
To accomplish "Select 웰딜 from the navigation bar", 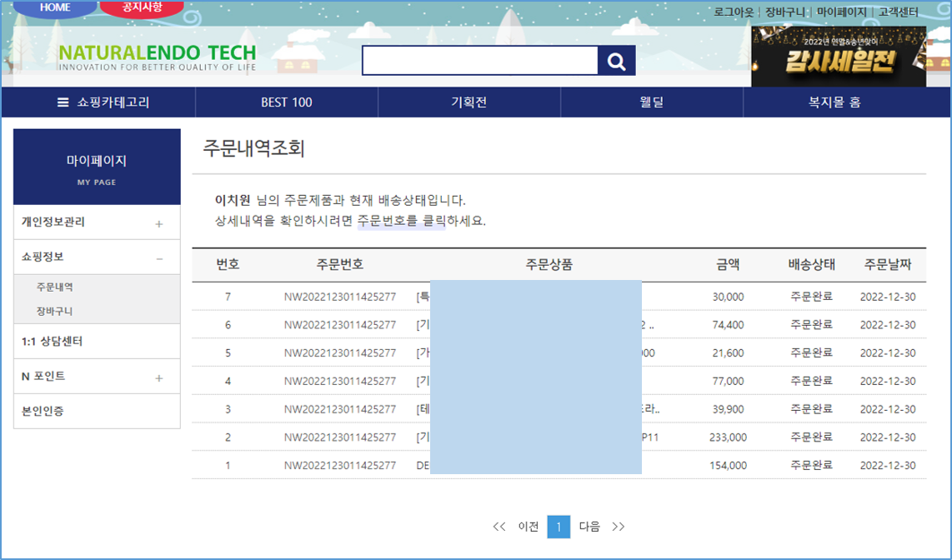I will [652, 102].
